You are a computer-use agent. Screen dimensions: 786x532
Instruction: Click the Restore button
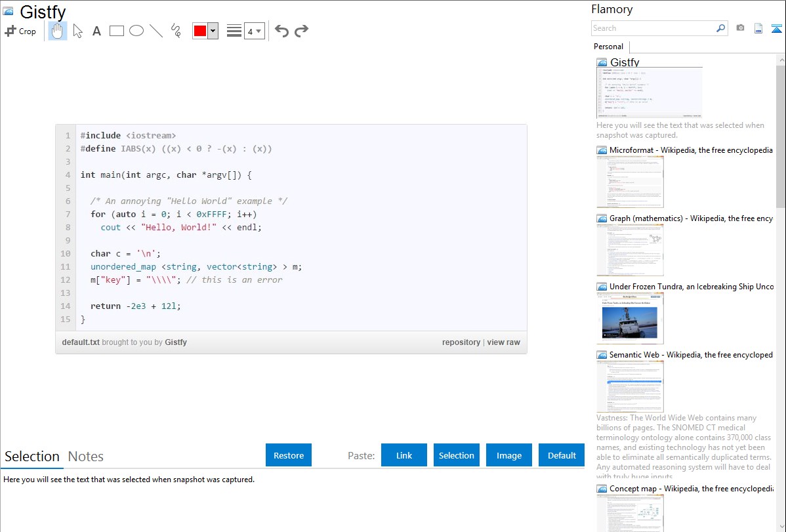tap(289, 455)
